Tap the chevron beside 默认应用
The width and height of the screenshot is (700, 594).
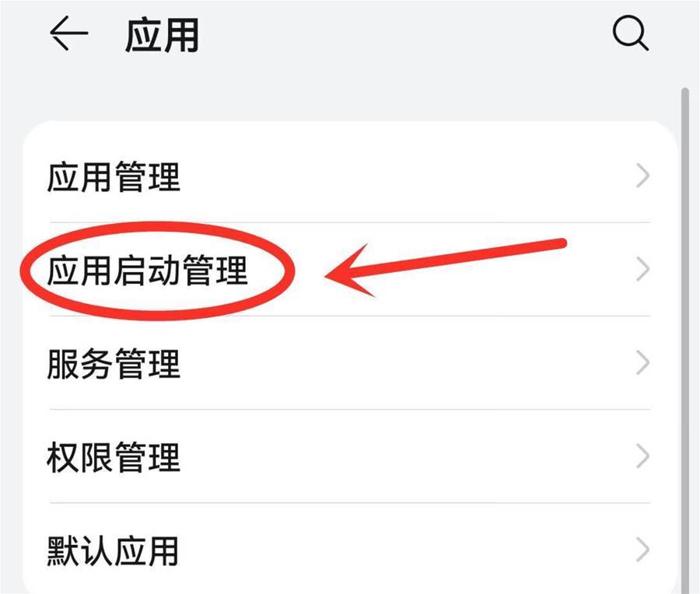(x=642, y=550)
